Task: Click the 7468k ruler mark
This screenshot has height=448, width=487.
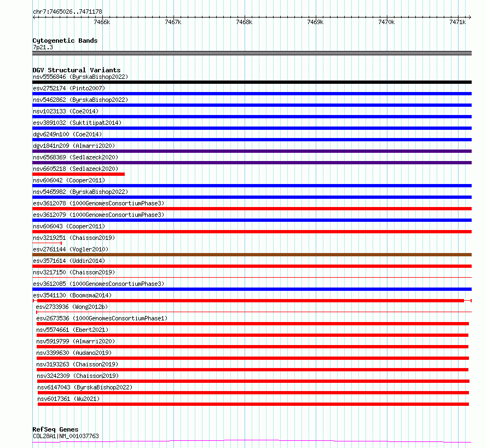Action: [244, 22]
